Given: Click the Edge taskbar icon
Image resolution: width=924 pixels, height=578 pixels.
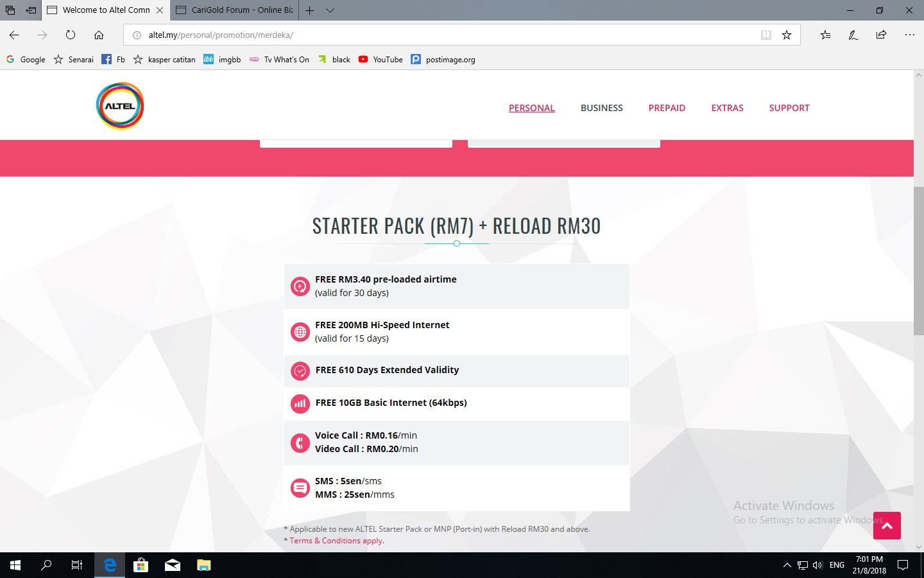Looking at the screenshot, I should coord(110,565).
